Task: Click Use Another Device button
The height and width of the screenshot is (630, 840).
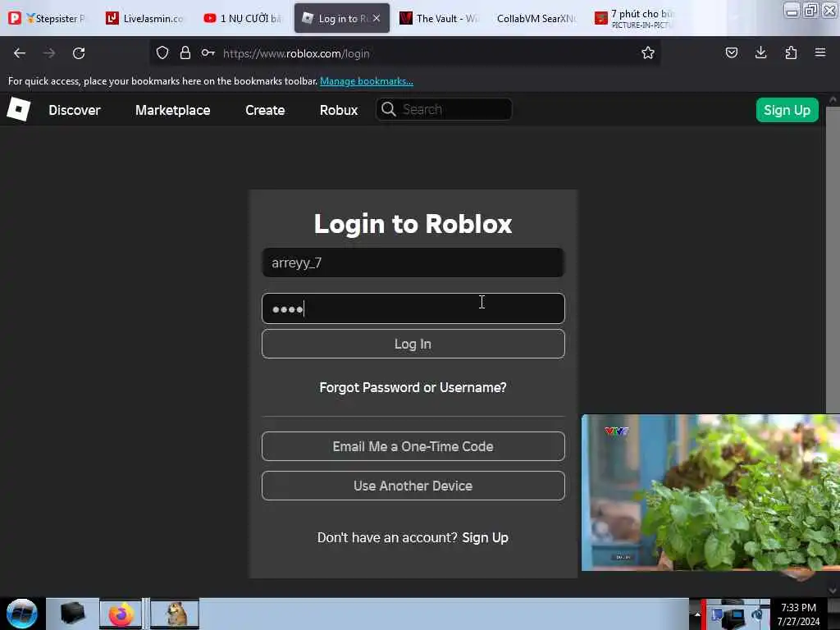Action: pos(413,486)
